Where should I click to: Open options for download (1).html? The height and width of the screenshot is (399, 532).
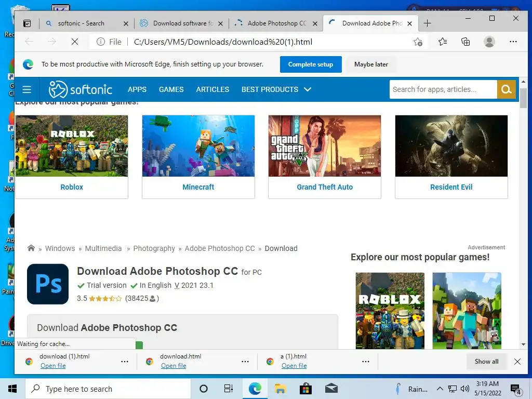click(x=125, y=362)
